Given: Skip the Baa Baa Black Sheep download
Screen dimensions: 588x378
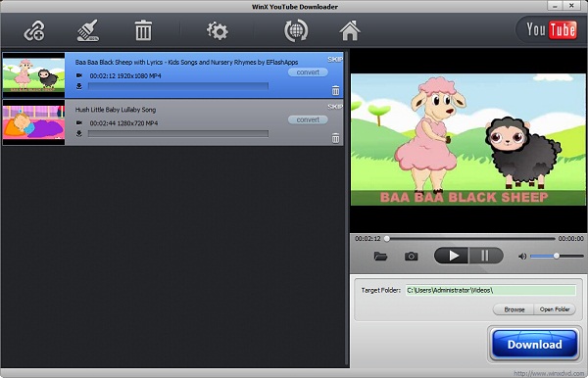Looking at the screenshot, I should [x=335, y=59].
